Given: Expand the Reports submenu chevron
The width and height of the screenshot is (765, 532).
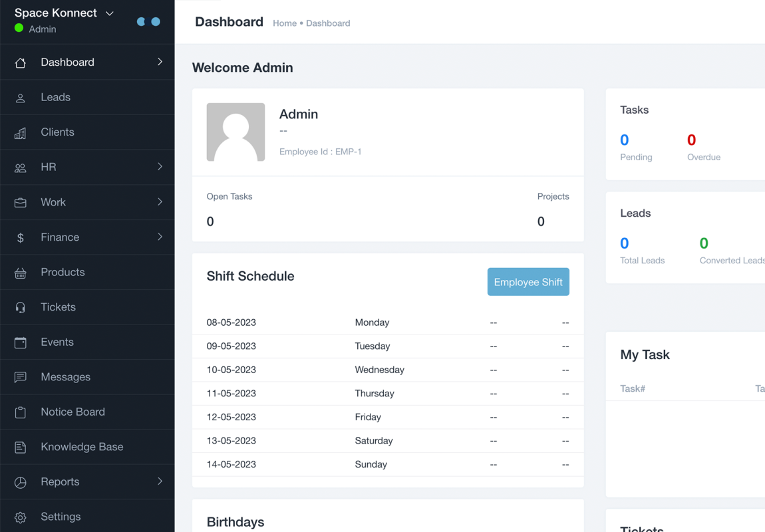Looking at the screenshot, I should pos(160,481).
